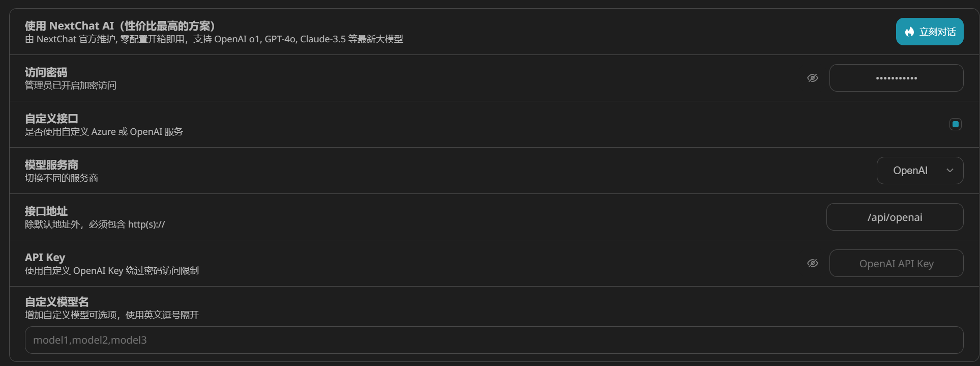Click the flame icon in 立刻对话

click(909, 32)
